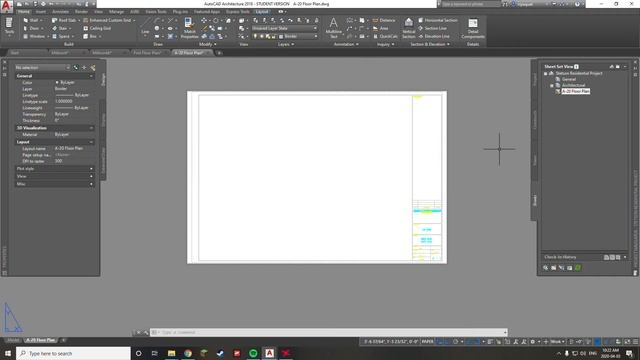Open the layer state dropdown
640x360 pixels.
coord(284,28)
